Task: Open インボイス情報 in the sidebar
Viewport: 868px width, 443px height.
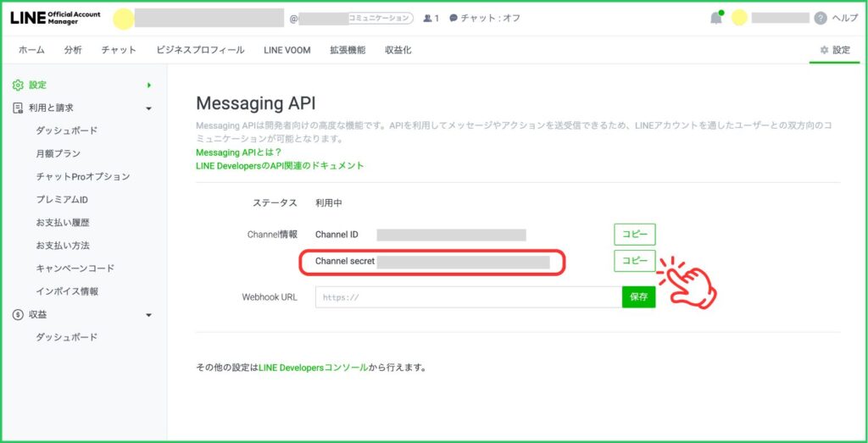Action: tap(67, 291)
